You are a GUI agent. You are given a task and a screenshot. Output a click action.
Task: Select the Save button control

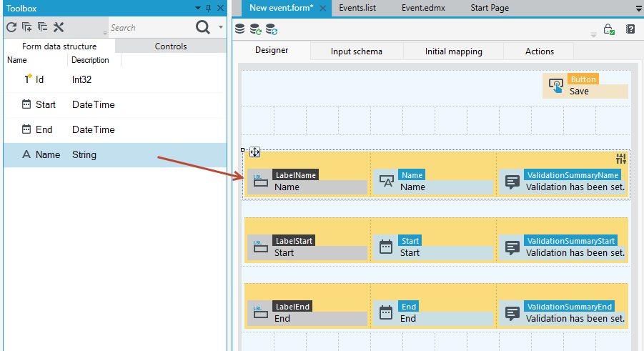coord(585,86)
